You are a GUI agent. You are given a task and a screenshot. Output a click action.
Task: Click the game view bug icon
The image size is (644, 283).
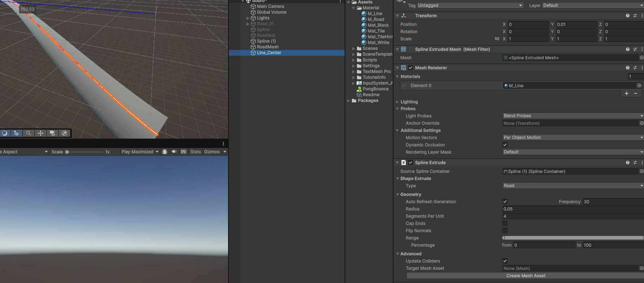[x=165, y=152]
